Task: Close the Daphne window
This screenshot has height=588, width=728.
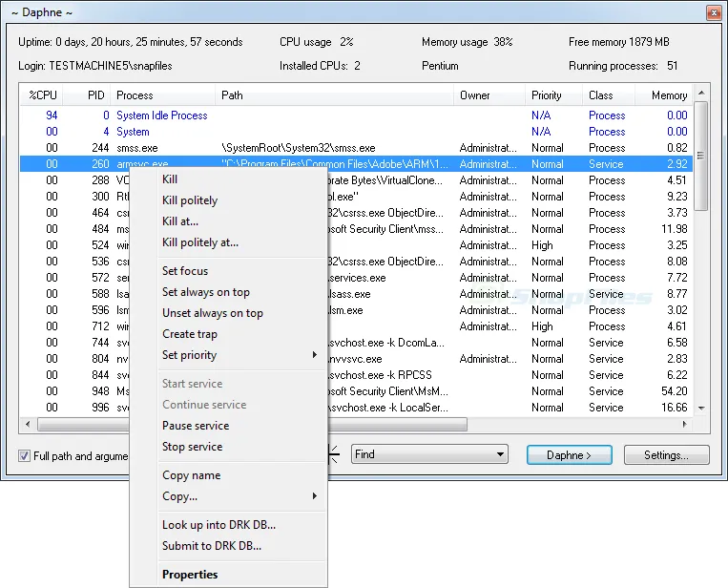Action: (x=713, y=12)
